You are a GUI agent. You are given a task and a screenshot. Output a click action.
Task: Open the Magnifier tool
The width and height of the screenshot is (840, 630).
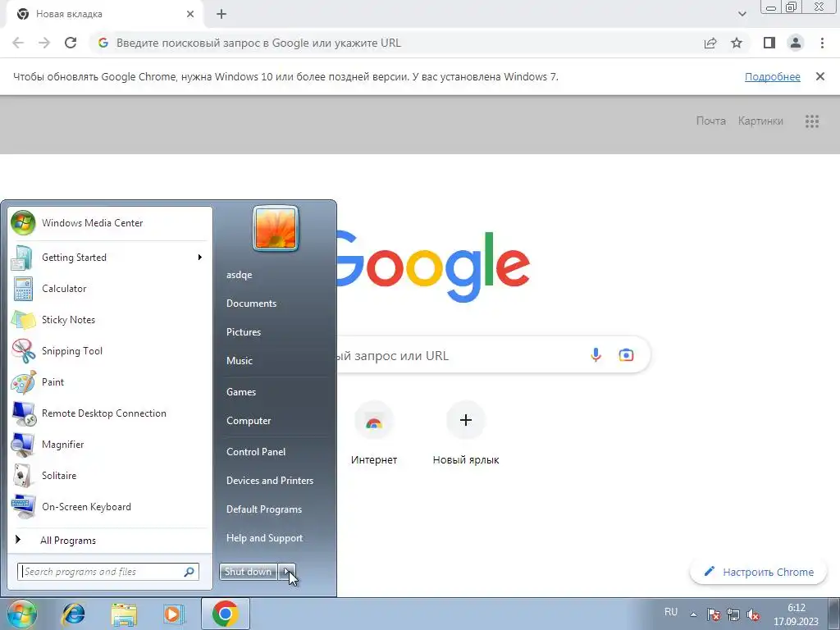[x=110, y=444]
